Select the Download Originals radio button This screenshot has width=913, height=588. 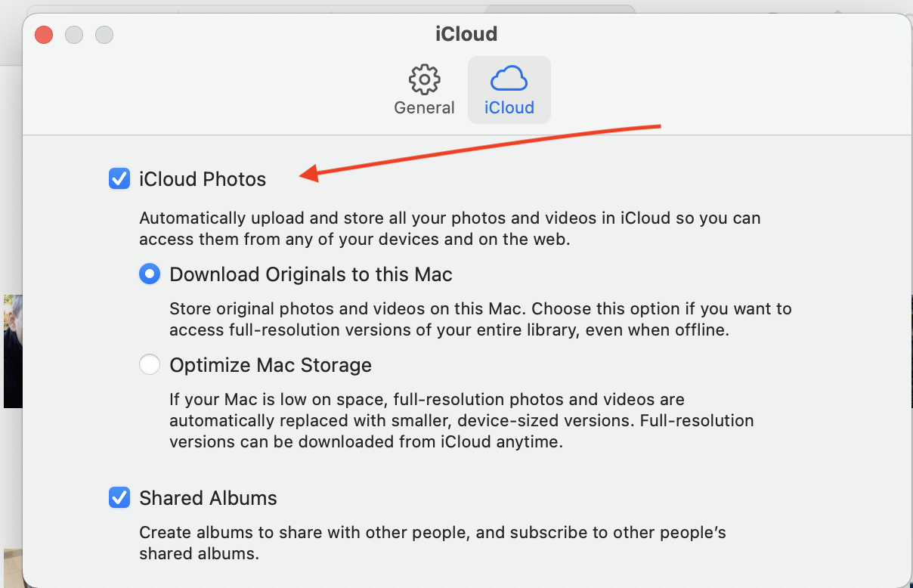click(150, 274)
